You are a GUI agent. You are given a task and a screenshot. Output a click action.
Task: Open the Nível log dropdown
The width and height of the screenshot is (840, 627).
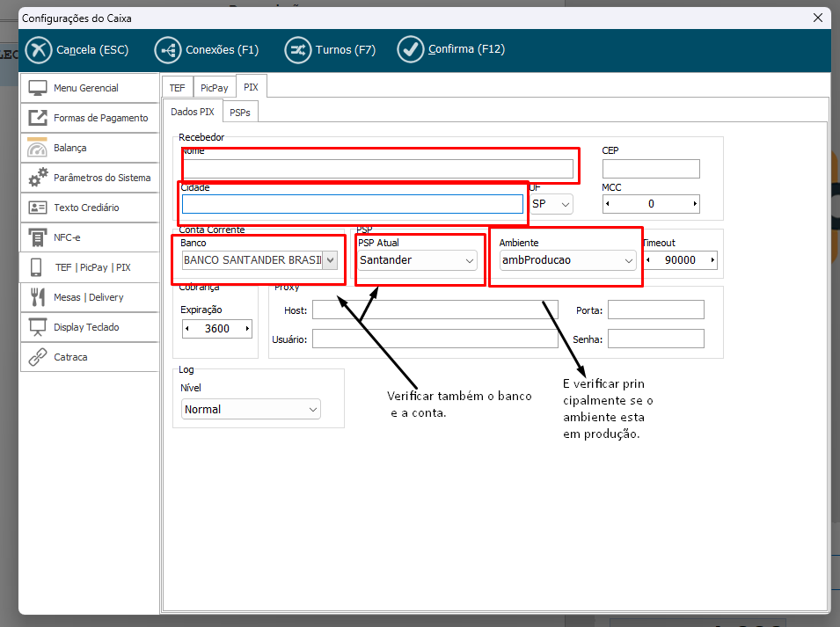click(x=313, y=410)
